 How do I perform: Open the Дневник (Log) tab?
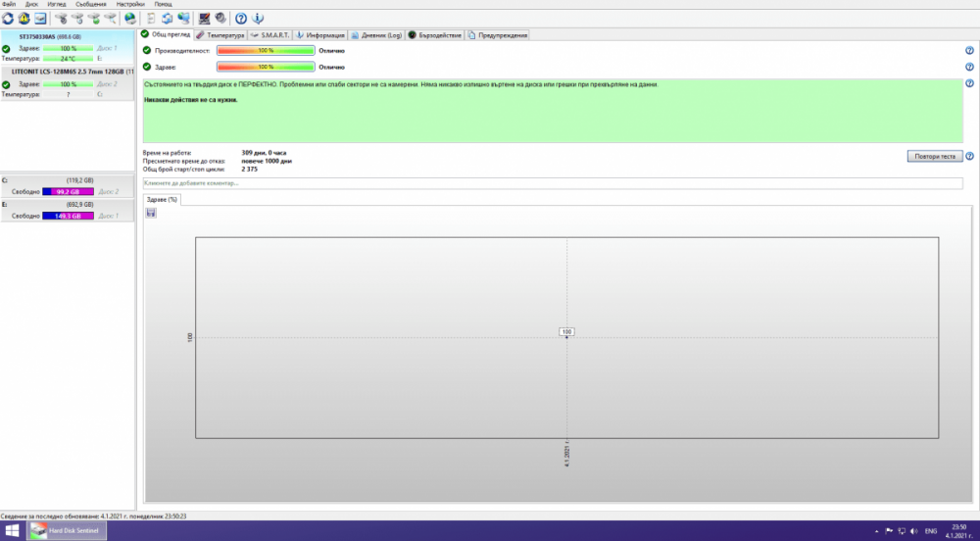point(377,35)
